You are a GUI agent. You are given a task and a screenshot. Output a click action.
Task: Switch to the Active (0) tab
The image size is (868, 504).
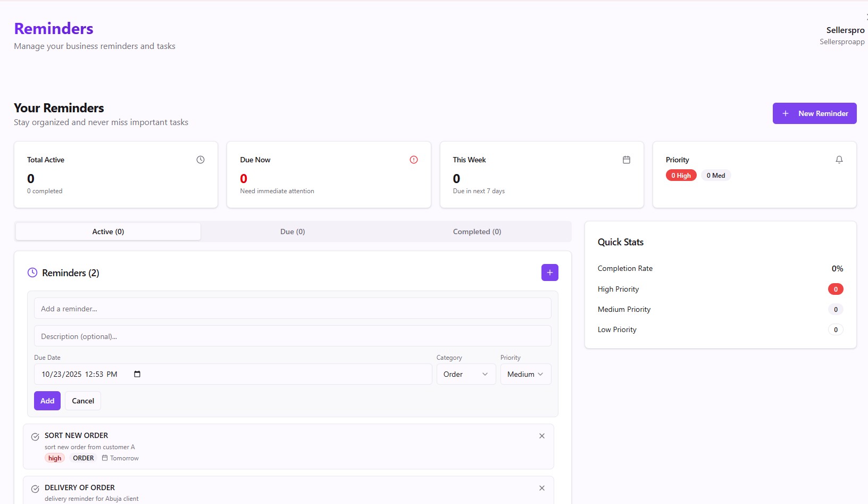point(108,232)
